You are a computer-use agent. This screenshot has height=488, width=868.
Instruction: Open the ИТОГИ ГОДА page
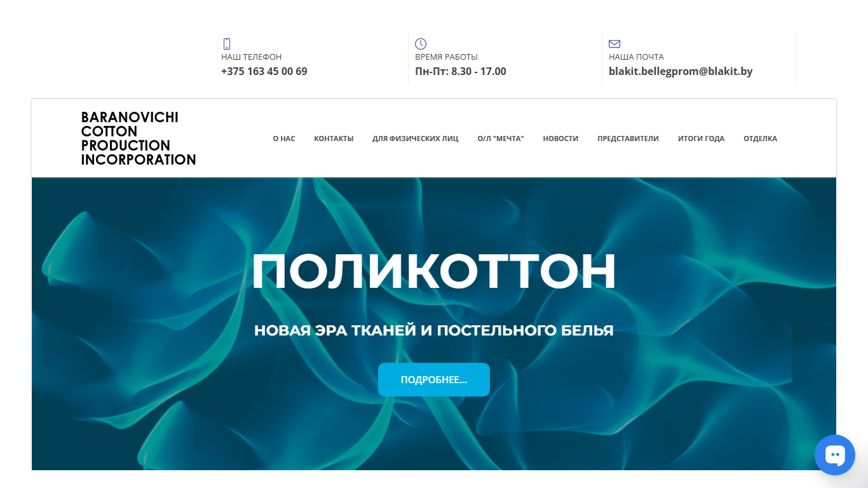pos(701,139)
